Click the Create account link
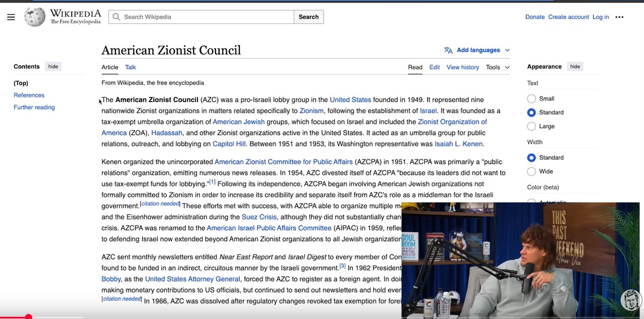The height and width of the screenshot is (319, 644). click(568, 17)
